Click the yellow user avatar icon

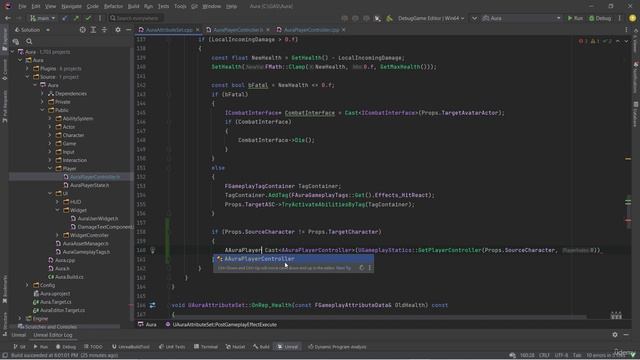[x=632, y=18]
